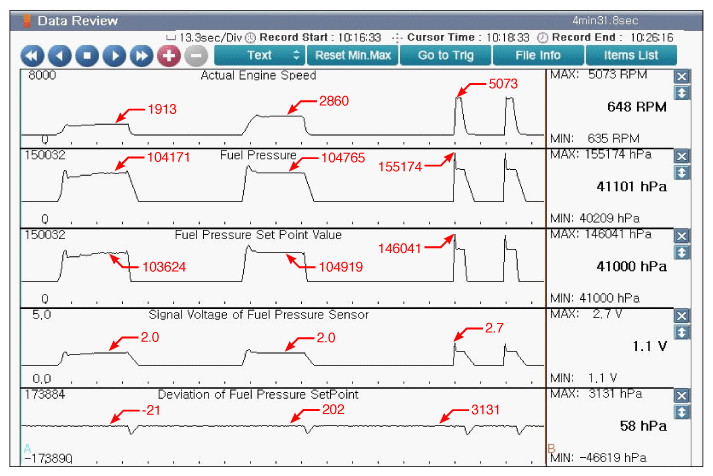Image resolution: width=713 pixels, height=476 pixels.
Task: Expand the Actual Engine Speed graph height
Action: (x=682, y=93)
